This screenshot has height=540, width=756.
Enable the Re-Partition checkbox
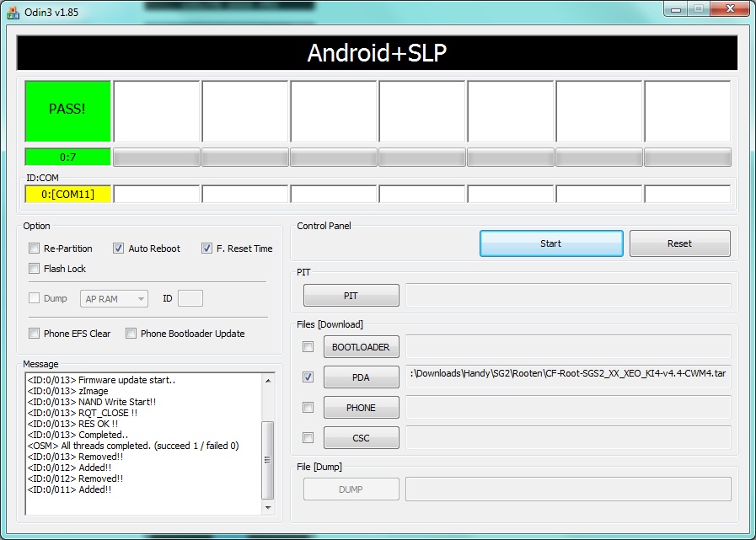(x=34, y=249)
